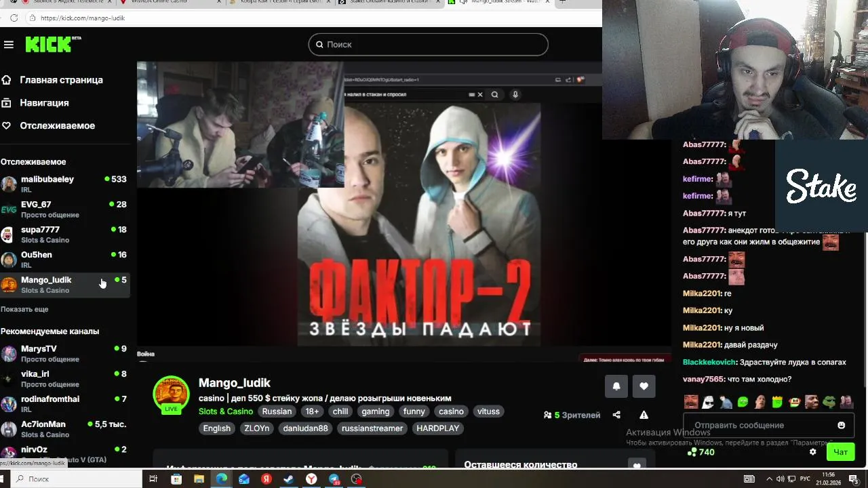
Task: Click the report warning triangle icon
Action: [644, 415]
